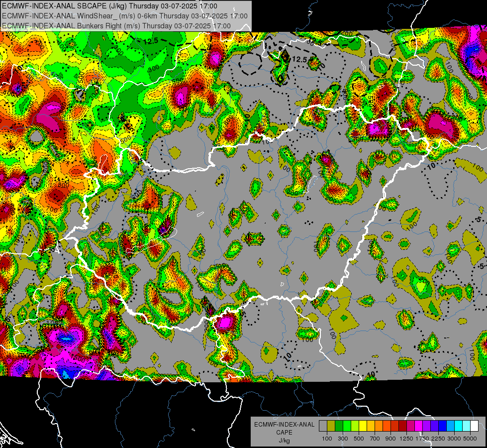Select the dark red swatch left of 1250

coord(403,426)
